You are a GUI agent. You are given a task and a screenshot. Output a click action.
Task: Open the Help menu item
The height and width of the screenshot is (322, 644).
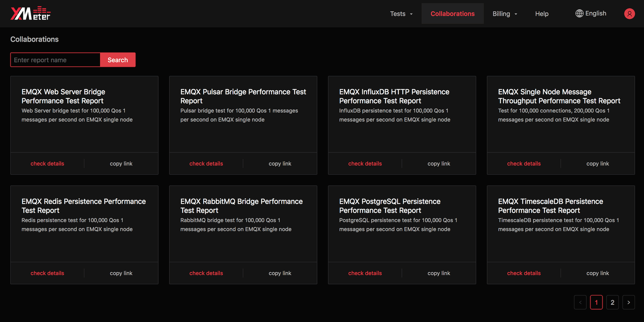(542, 14)
